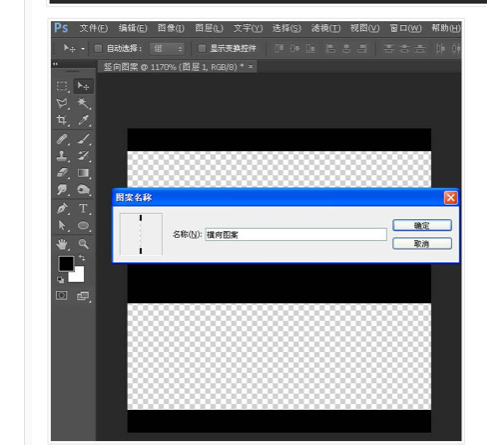Align right edges in options bar

click(362, 49)
